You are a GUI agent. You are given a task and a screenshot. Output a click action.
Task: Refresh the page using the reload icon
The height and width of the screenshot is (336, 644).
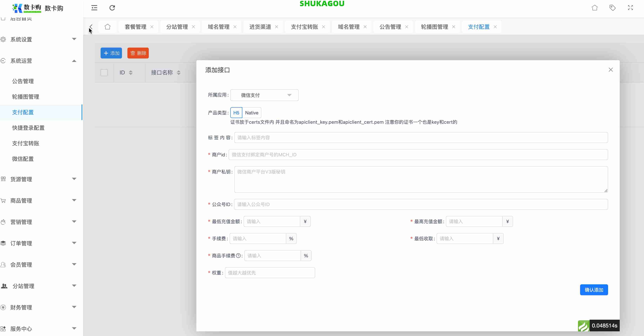point(112,8)
